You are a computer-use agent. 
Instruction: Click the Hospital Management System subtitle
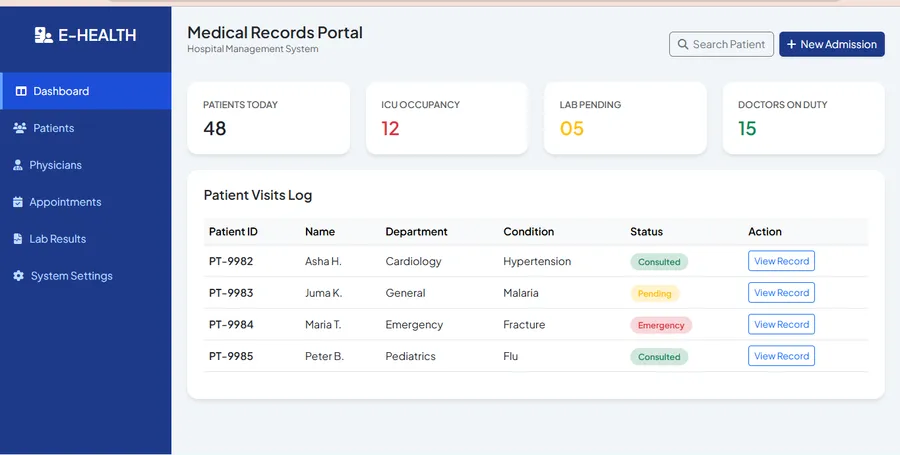(253, 49)
